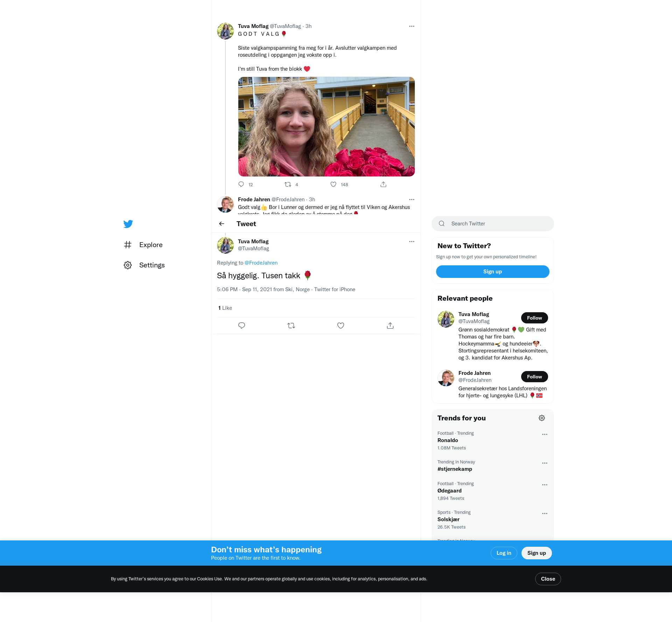Open Explore from the sidebar
Viewport: 672px width, 622px height.
143,245
